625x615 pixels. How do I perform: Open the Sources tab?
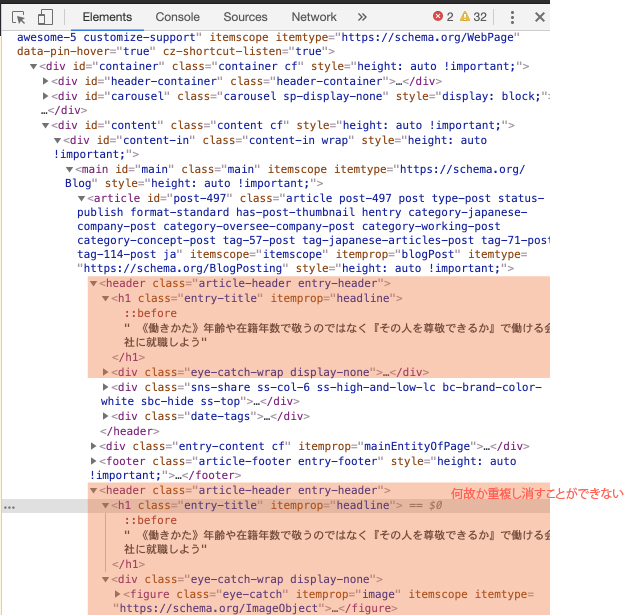(245, 17)
